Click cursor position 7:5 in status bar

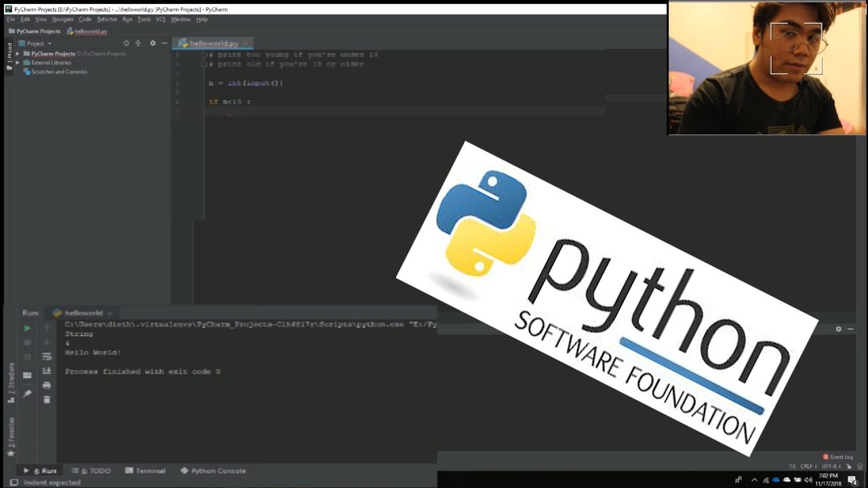[x=792, y=466]
